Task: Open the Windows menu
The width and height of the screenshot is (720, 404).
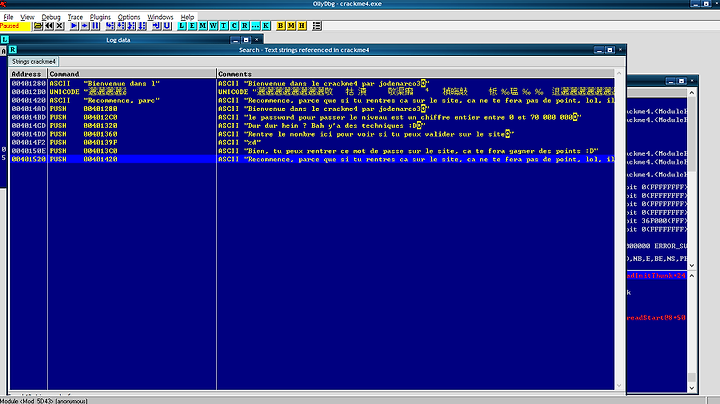Action: tap(160, 17)
